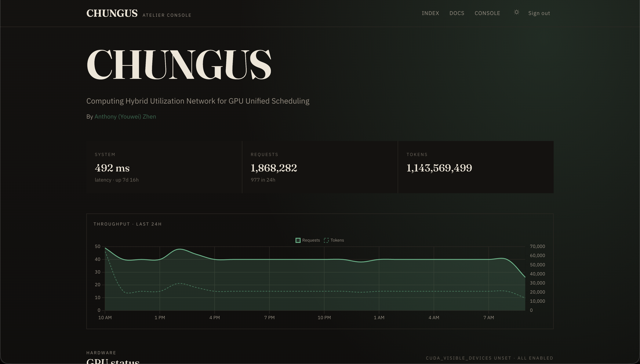Click the 10 PM axis label
The height and width of the screenshot is (364, 640).
point(324,318)
